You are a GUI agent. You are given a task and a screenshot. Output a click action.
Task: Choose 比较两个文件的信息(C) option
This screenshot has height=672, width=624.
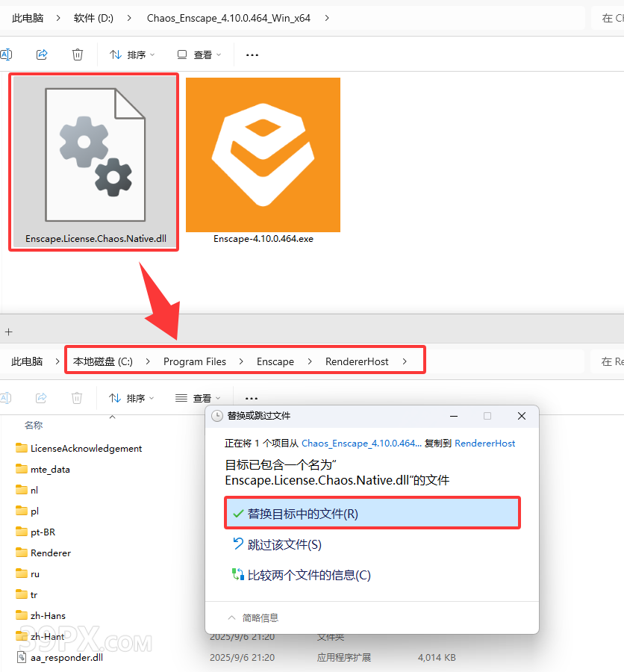[x=308, y=575]
